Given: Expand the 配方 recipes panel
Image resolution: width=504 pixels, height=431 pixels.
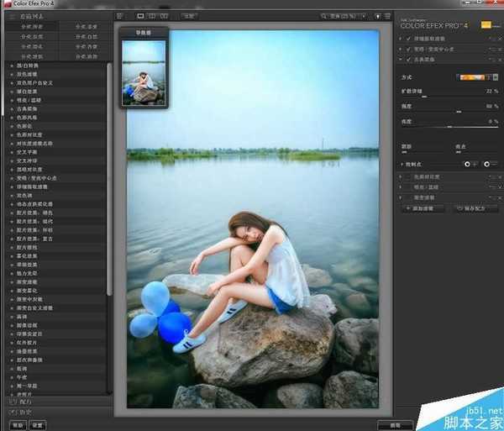Looking at the screenshot, I should click(18, 402).
